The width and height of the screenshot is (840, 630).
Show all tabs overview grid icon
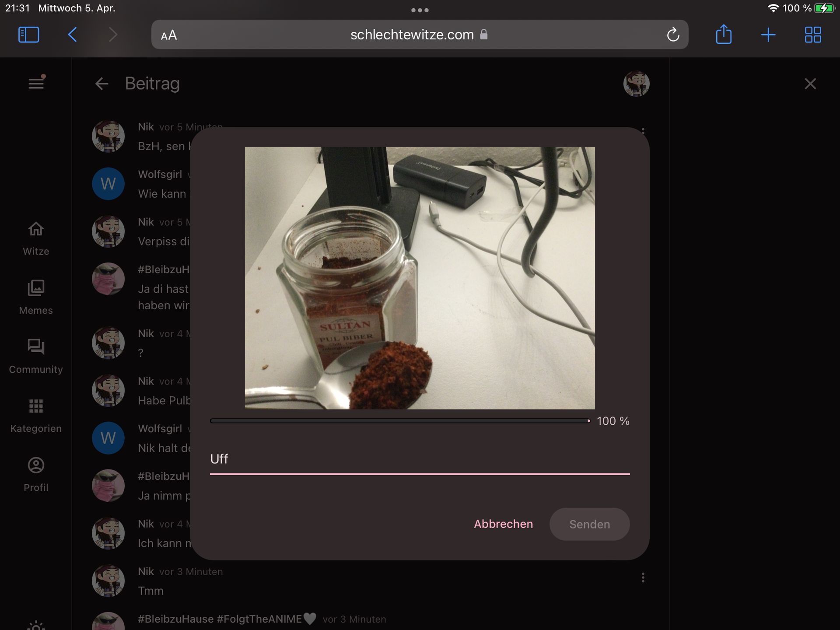point(813,35)
